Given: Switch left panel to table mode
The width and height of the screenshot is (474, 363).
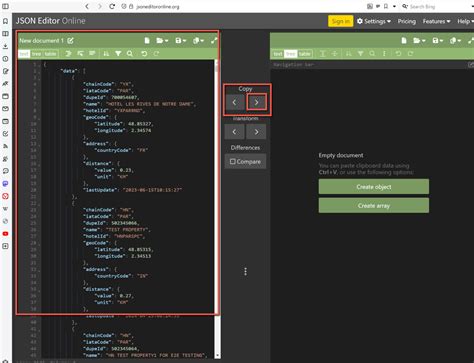Looking at the screenshot, I should coord(50,54).
